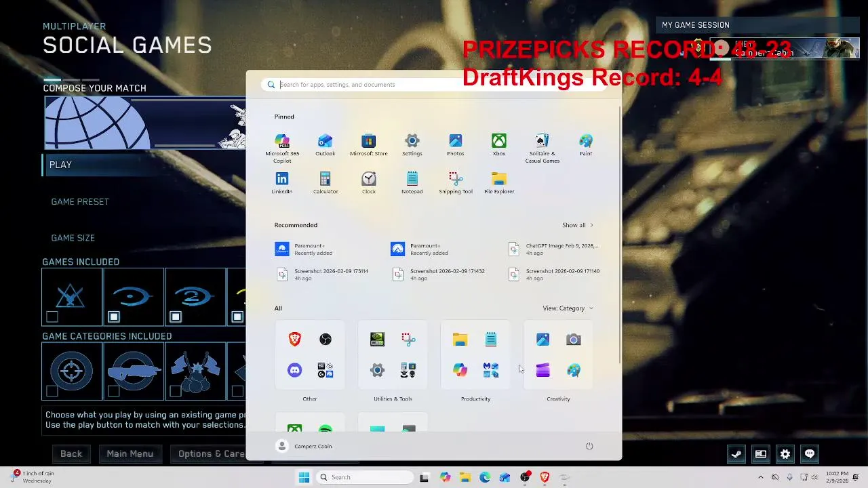Open Screenshot 2026-02-09 171140 file

click(555, 274)
